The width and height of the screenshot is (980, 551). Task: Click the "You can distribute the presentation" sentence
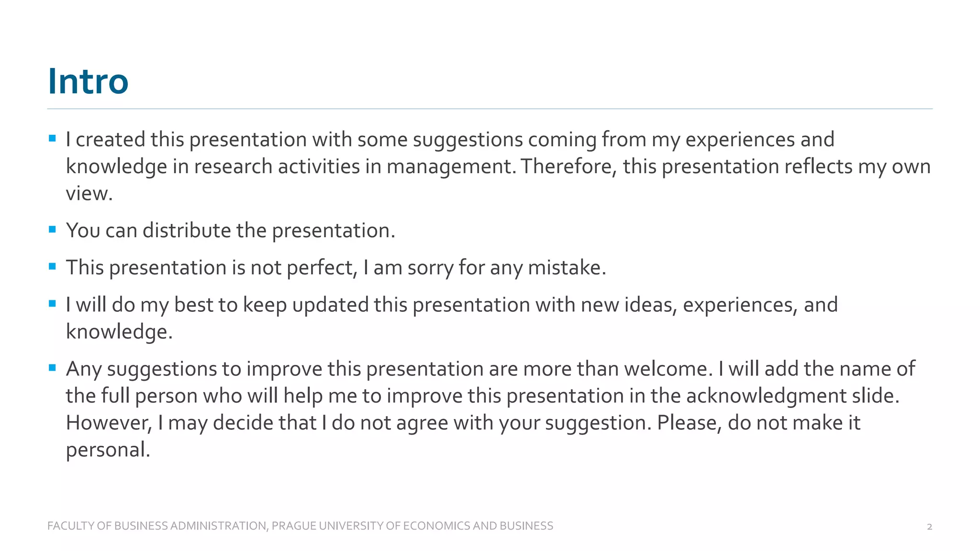[x=231, y=231]
